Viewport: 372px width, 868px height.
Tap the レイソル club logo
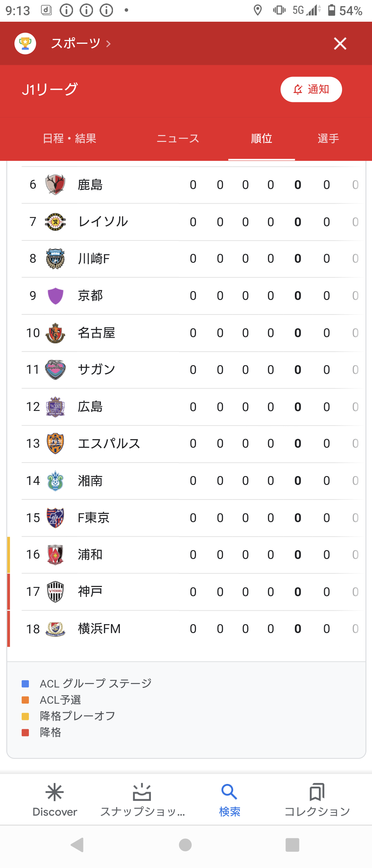click(55, 221)
